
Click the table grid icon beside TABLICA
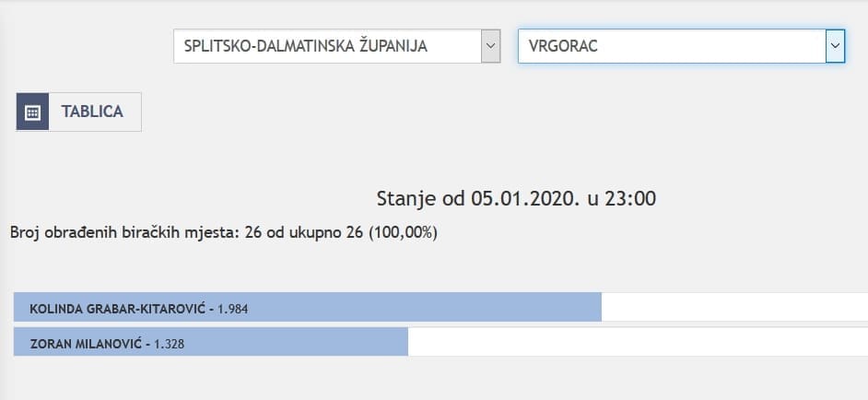[x=32, y=112]
